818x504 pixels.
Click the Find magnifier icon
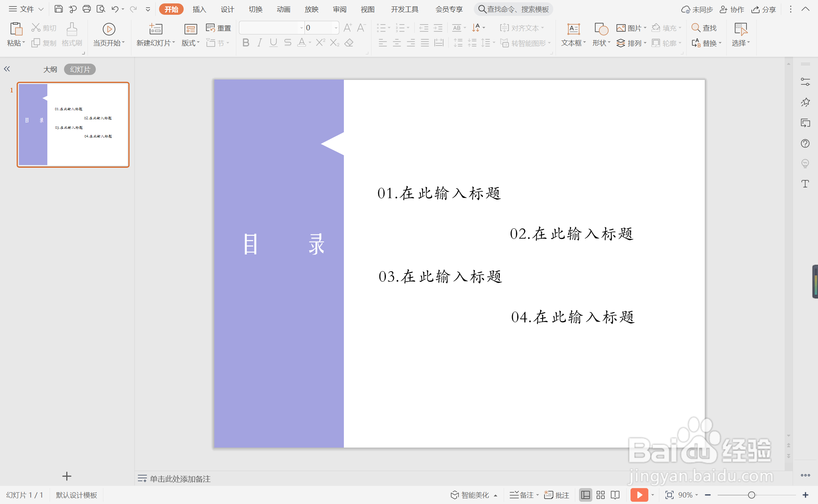tap(696, 28)
